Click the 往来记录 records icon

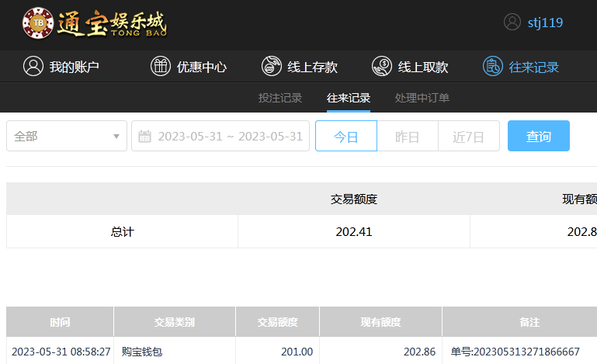pos(492,67)
